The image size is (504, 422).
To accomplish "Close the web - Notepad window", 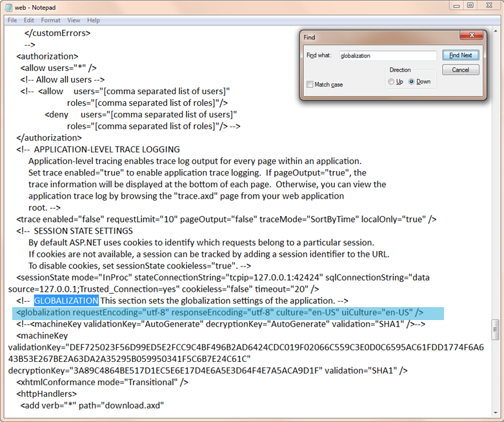I will pos(489,5).
